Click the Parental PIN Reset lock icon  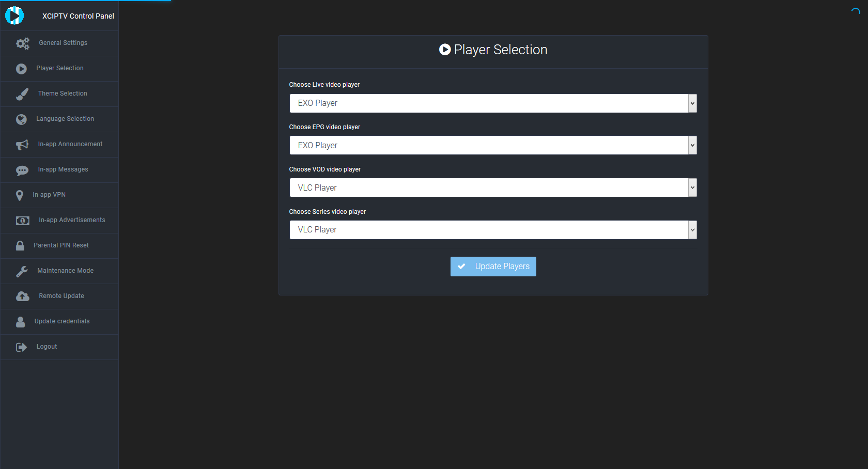click(20, 246)
